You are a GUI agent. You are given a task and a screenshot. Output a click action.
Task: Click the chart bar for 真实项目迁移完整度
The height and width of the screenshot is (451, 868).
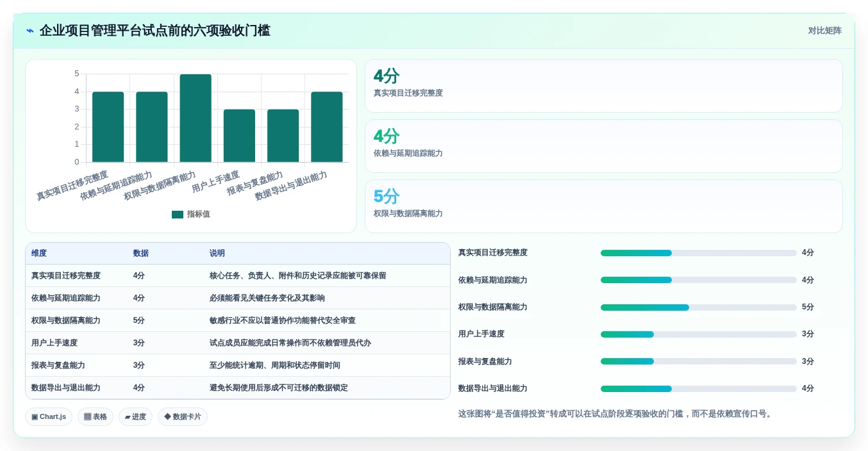[x=108, y=127]
